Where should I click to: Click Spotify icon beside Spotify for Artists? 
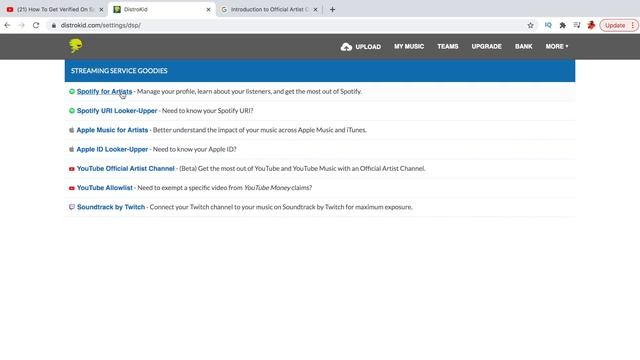coord(72,91)
